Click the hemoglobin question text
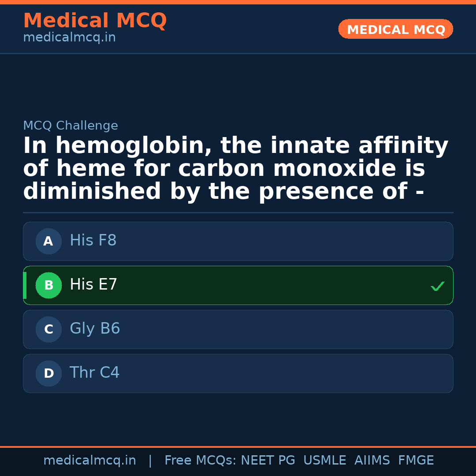The image size is (476, 476). [235, 169]
